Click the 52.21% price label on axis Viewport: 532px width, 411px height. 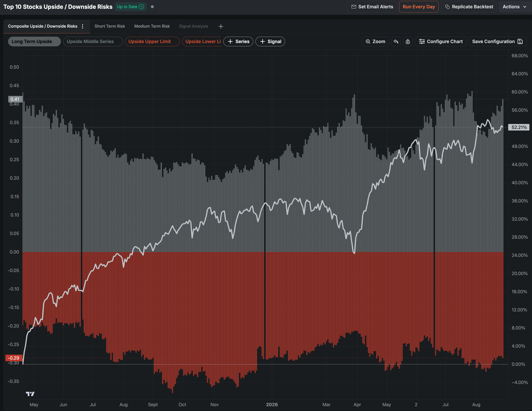(x=519, y=127)
